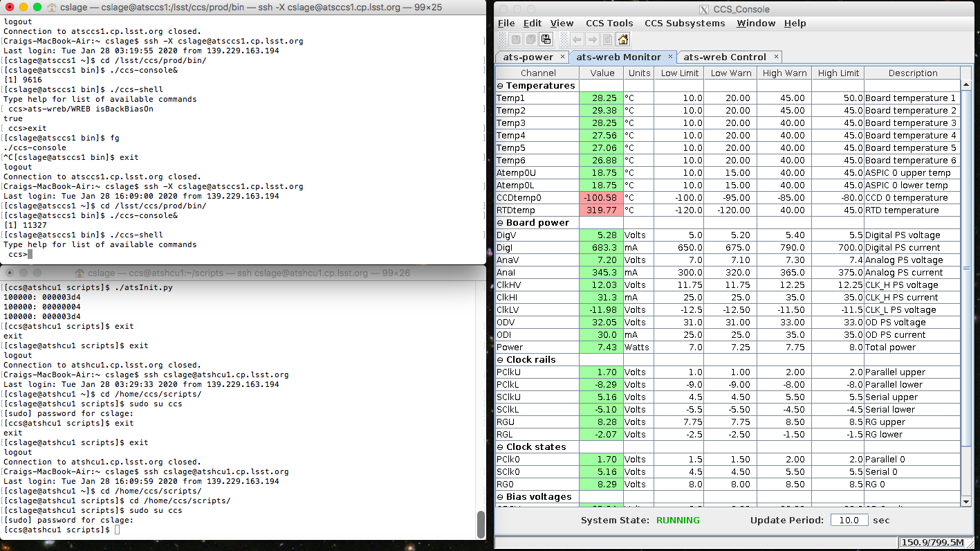Click the SClk0 value 5.16
The image size is (980, 551).
602,472
